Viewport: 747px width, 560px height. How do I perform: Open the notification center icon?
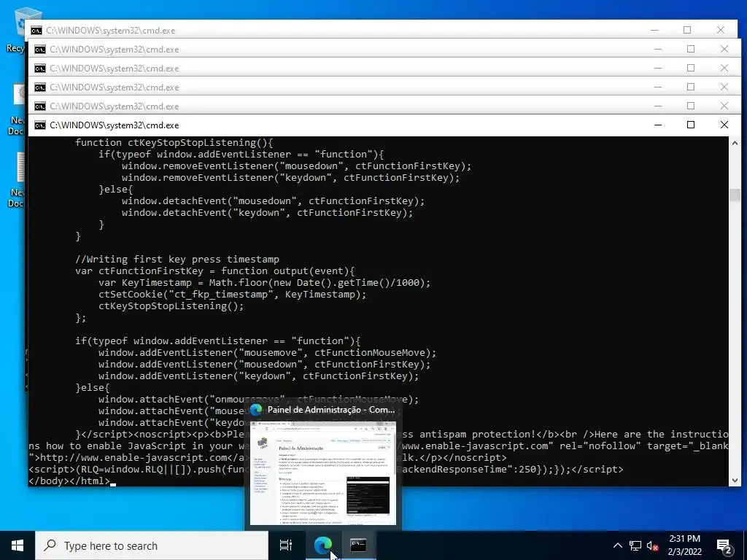[x=724, y=545]
